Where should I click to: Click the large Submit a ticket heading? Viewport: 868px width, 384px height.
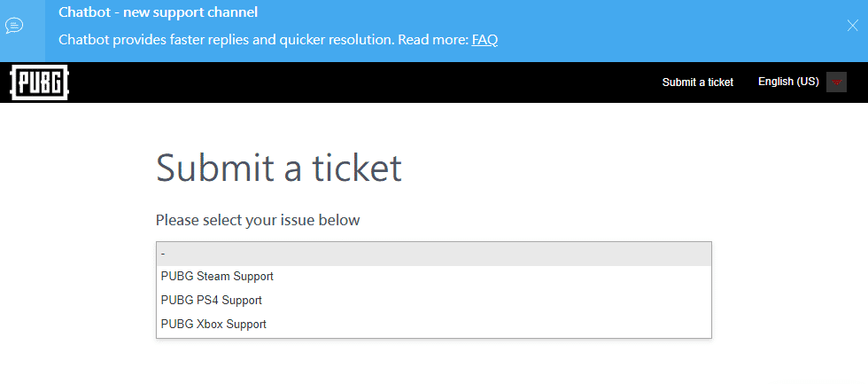point(279,168)
